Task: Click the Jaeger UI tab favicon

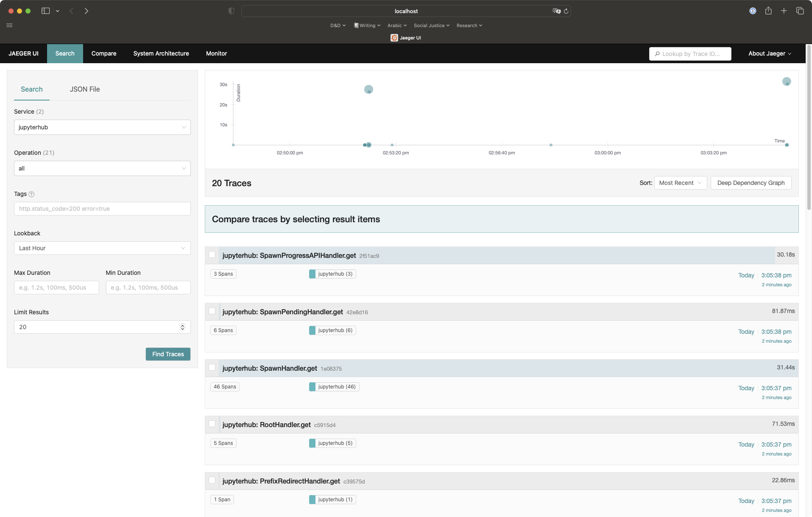Action: coord(394,38)
